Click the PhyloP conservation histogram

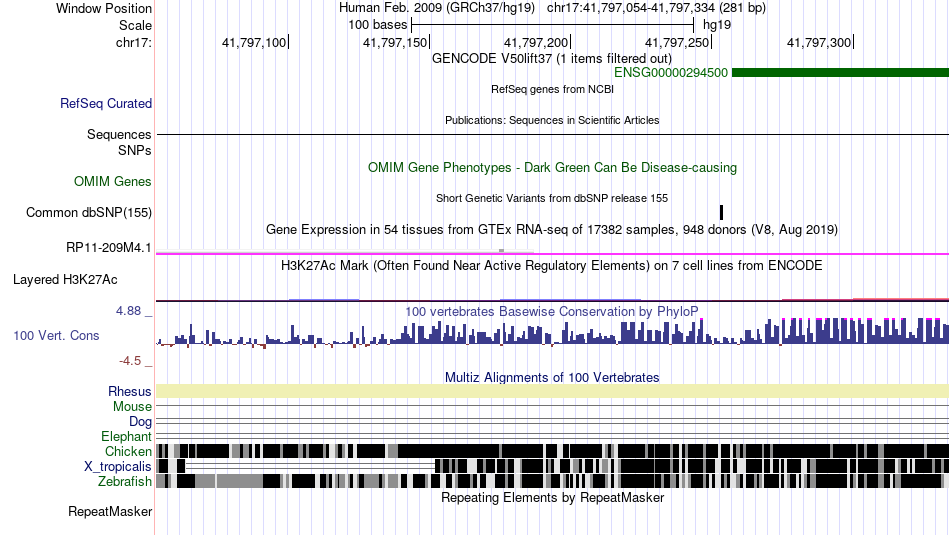[x=553, y=332]
